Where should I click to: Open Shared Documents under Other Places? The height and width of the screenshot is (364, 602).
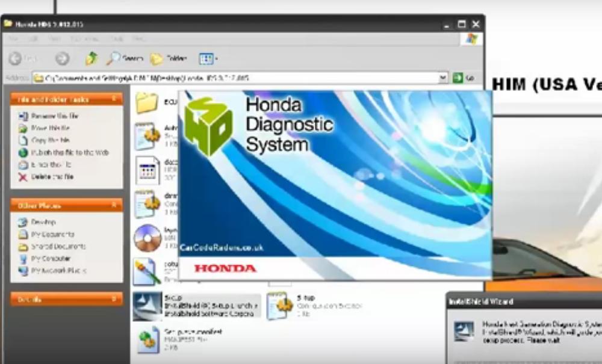point(58,247)
